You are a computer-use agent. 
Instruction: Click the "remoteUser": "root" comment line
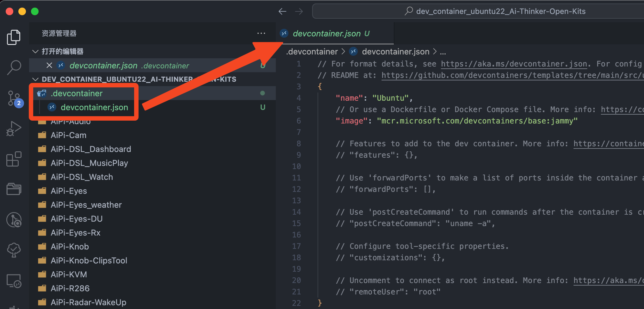click(388, 292)
